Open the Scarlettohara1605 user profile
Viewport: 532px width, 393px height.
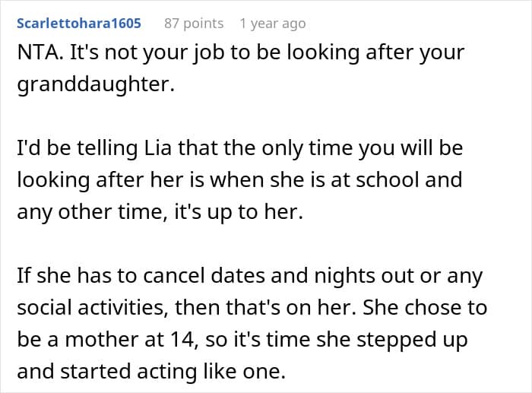pos(79,24)
